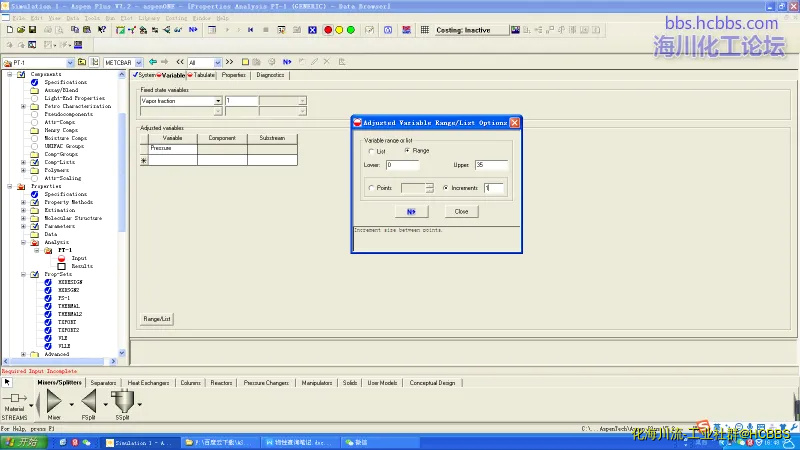Open the All input filter dropdown
The image size is (800, 450).
(x=218, y=63)
